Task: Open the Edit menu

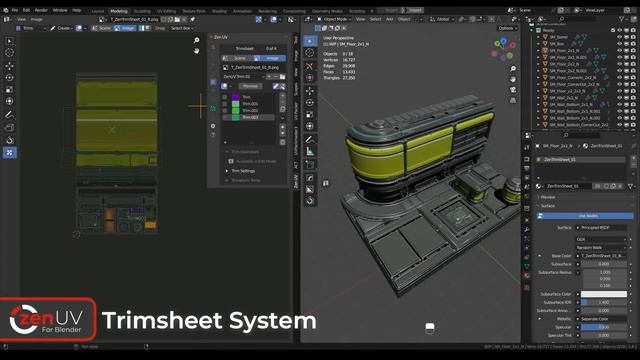Action: coord(26,10)
